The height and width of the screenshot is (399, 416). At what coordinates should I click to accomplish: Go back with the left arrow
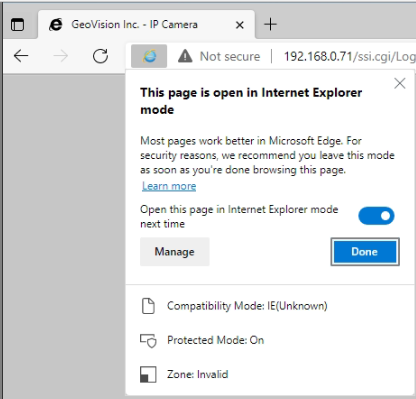(21, 56)
